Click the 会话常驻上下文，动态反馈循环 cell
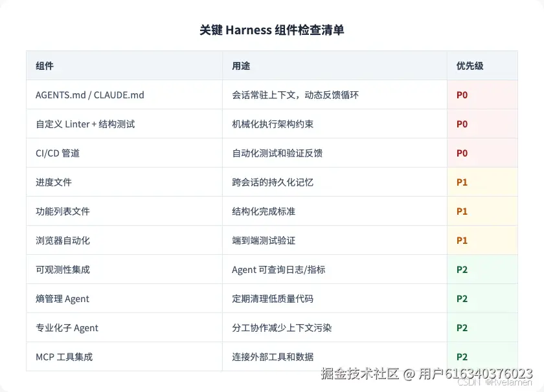544x392 pixels. pos(295,95)
